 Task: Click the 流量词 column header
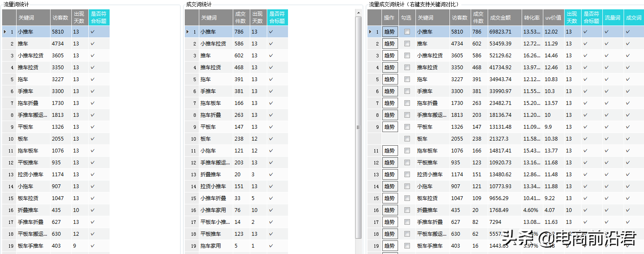(613, 18)
